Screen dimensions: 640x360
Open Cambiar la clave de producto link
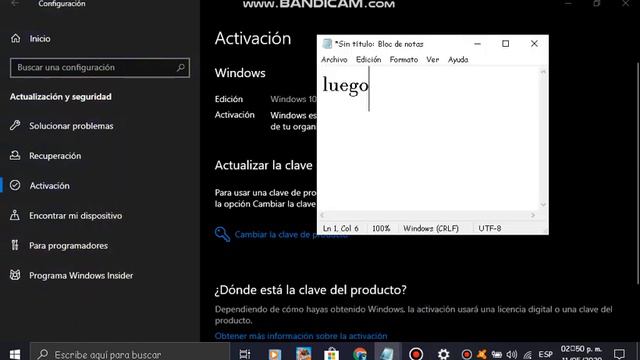[291, 235]
